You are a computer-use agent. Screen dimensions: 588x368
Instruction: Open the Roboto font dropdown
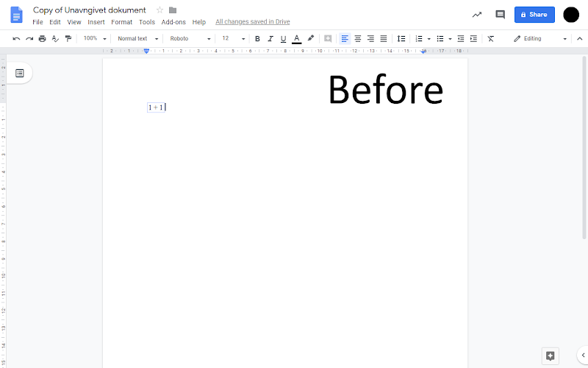190,38
